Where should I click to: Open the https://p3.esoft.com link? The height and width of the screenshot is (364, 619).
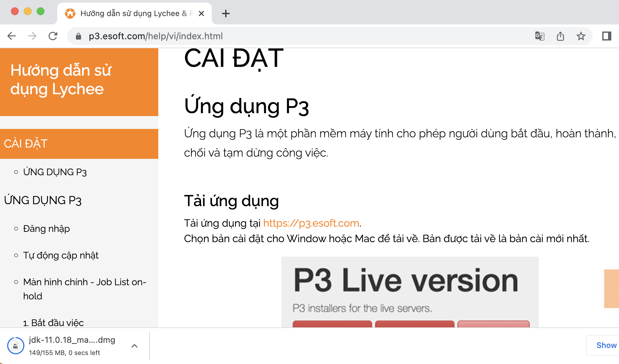(311, 223)
